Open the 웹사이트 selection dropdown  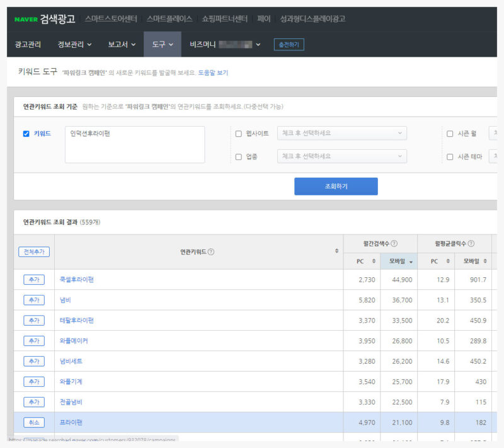[341, 134]
